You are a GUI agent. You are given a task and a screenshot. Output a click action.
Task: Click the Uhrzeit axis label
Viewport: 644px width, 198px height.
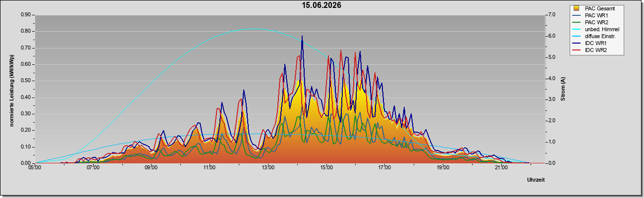pos(536,180)
